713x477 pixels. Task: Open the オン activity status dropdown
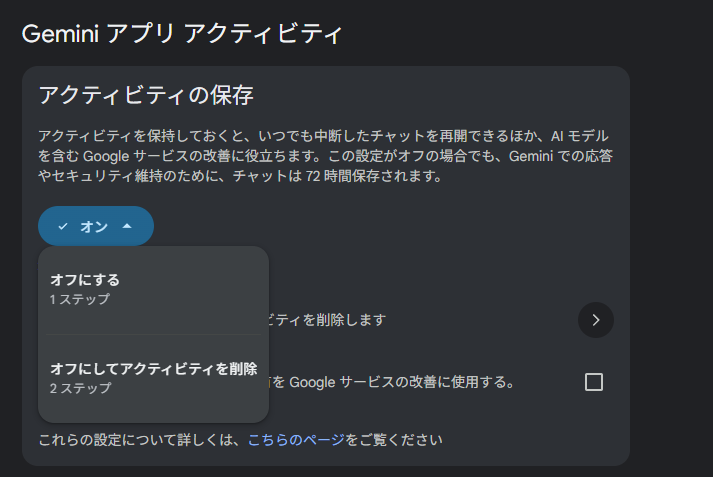(x=96, y=226)
